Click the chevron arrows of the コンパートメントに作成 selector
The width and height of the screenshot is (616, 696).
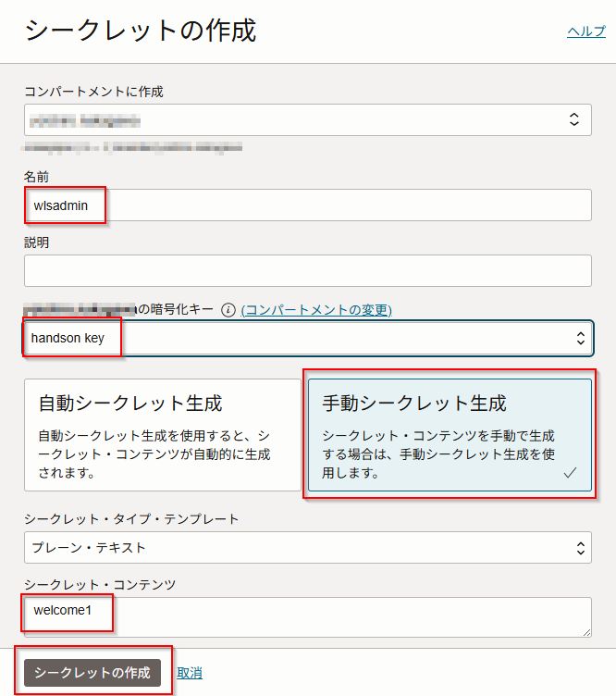(573, 119)
